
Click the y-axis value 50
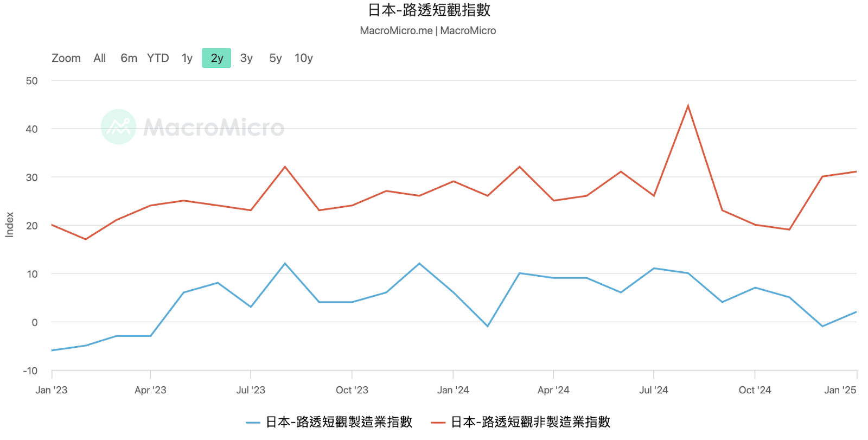point(32,81)
